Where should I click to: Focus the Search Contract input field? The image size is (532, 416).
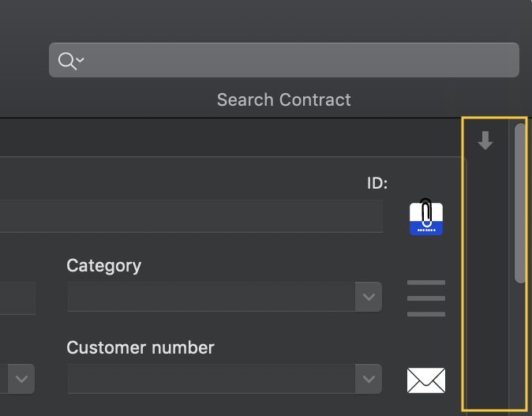[x=284, y=60]
